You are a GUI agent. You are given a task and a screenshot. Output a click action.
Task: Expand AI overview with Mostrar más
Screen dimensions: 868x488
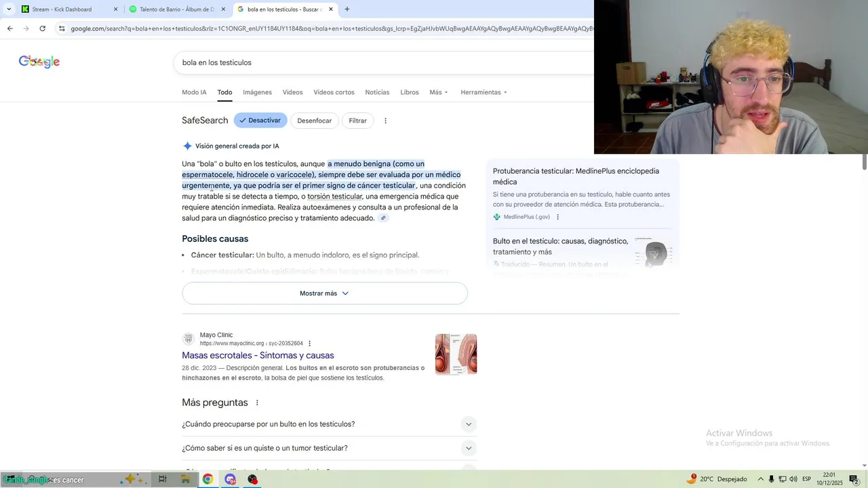pos(325,293)
